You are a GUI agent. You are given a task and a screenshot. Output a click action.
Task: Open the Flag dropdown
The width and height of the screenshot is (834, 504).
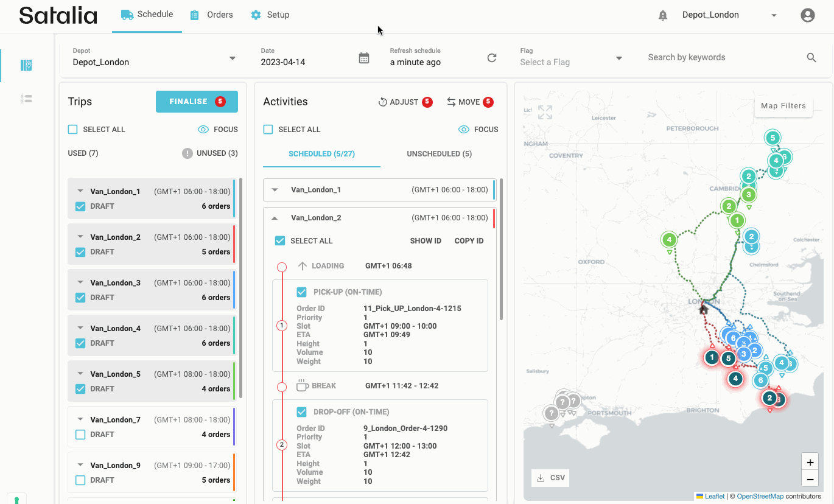coord(618,58)
